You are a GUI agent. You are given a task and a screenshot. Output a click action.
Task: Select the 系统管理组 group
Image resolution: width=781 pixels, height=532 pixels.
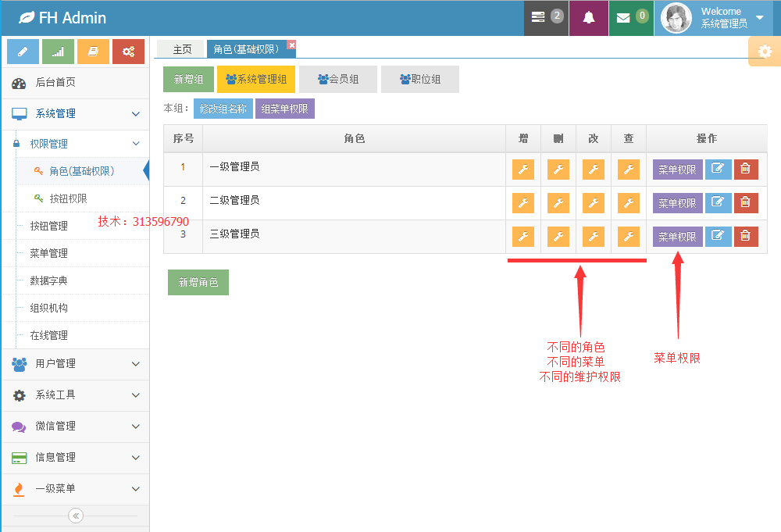pyautogui.click(x=256, y=79)
